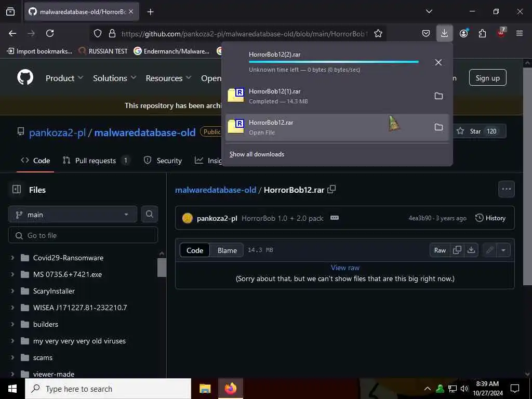Open the Firefox hamburger menu
This screenshot has width=532, height=399.
[x=520, y=33]
